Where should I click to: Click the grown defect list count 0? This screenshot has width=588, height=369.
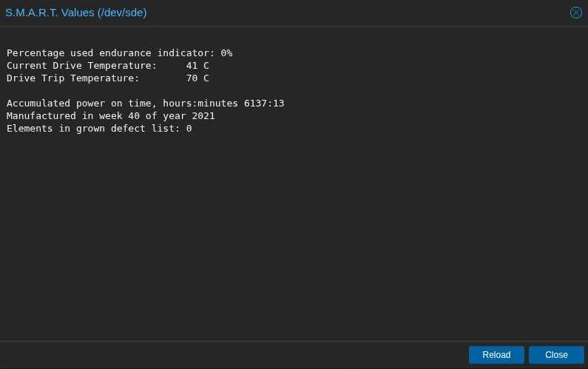(x=189, y=129)
